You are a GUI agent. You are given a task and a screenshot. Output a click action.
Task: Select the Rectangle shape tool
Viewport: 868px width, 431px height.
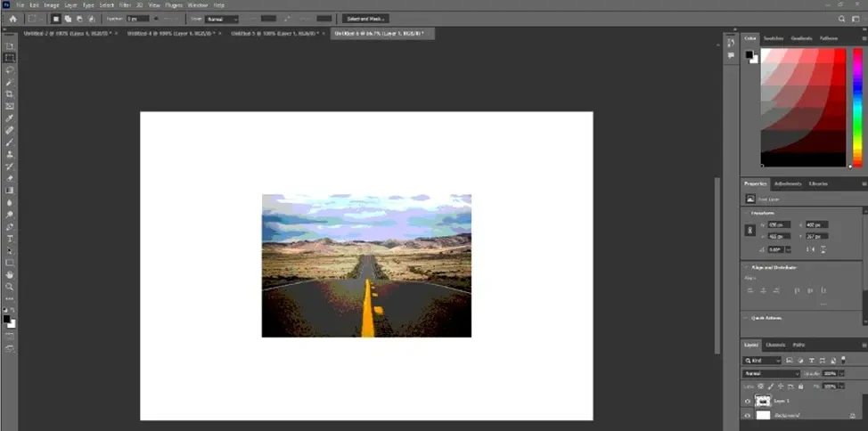10,263
